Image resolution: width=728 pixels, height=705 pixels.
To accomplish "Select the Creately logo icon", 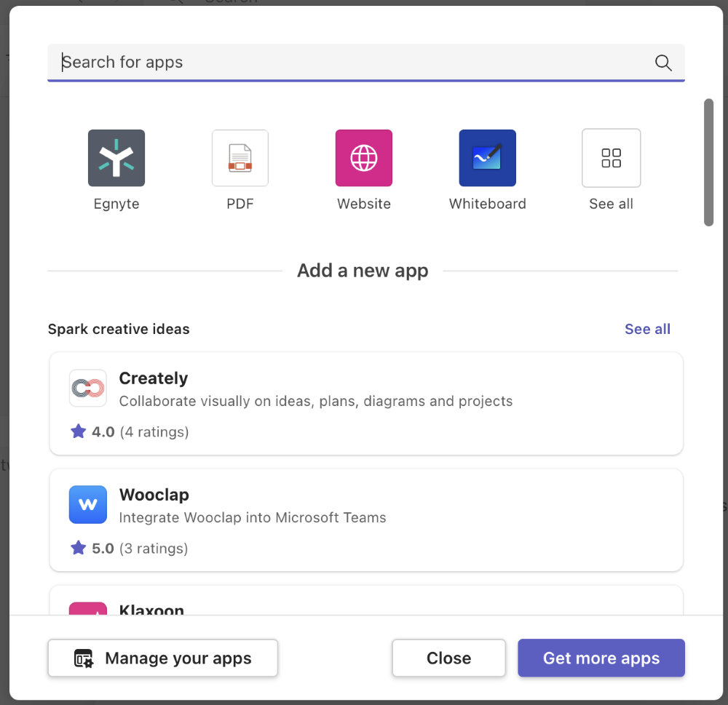I will point(88,388).
